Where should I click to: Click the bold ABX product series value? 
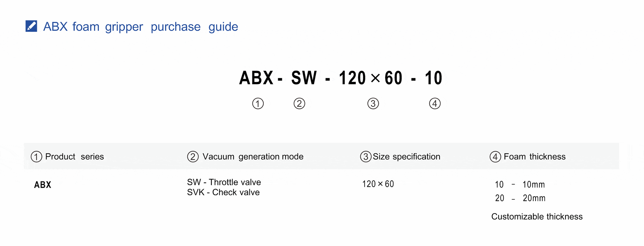43,185
